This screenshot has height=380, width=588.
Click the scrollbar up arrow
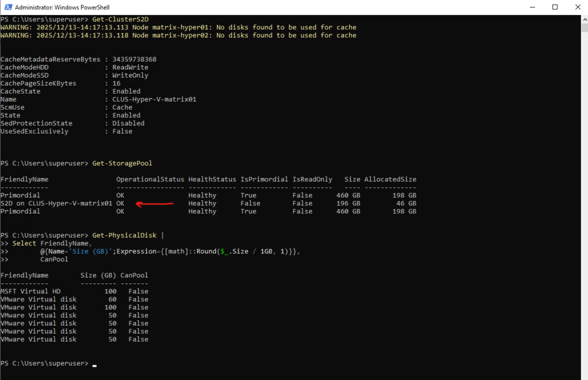[x=583, y=19]
